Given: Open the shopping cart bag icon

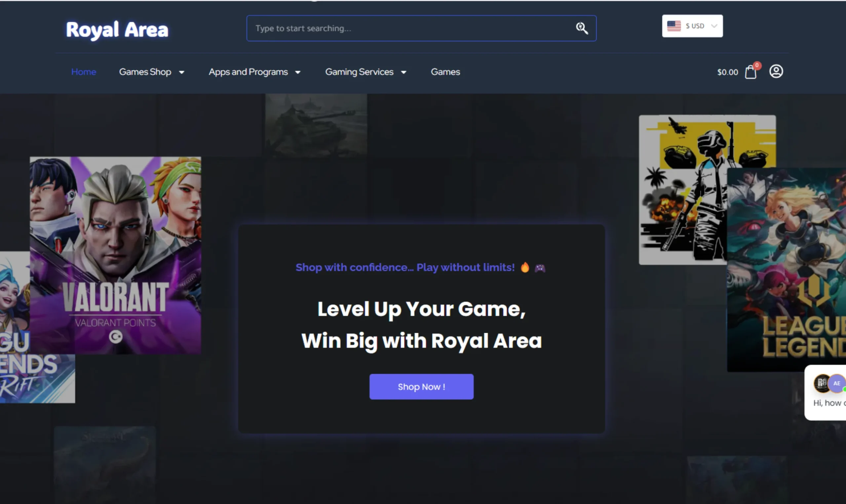Looking at the screenshot, I should (x=750, y=72).
